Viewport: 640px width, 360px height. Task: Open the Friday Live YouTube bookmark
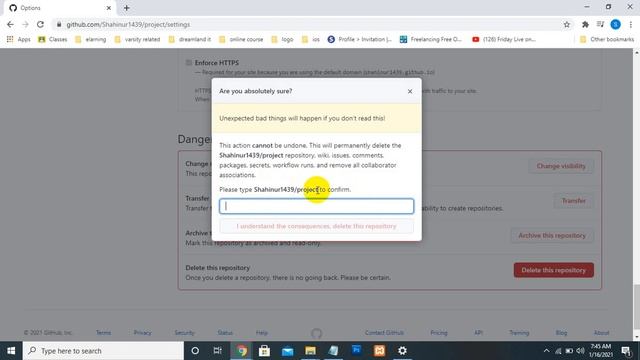(504, 39)
